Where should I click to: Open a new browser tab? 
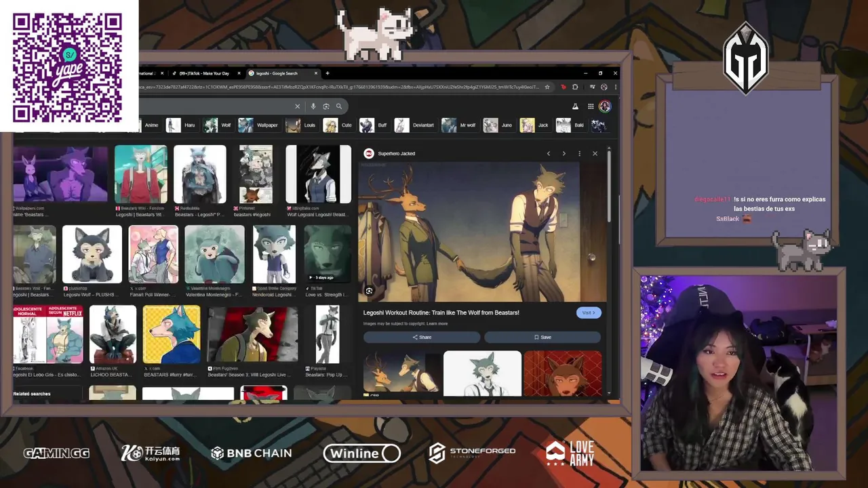click(327, 73)
